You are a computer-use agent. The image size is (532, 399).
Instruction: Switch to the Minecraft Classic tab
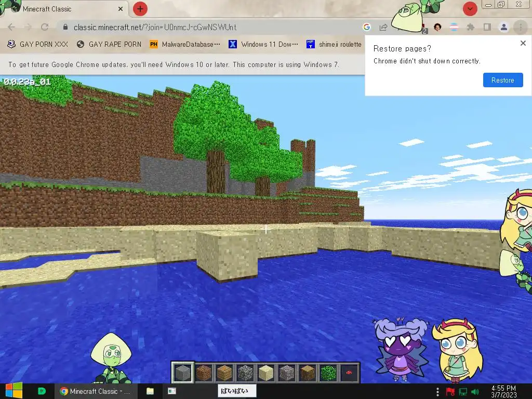(x=64, y=9)
